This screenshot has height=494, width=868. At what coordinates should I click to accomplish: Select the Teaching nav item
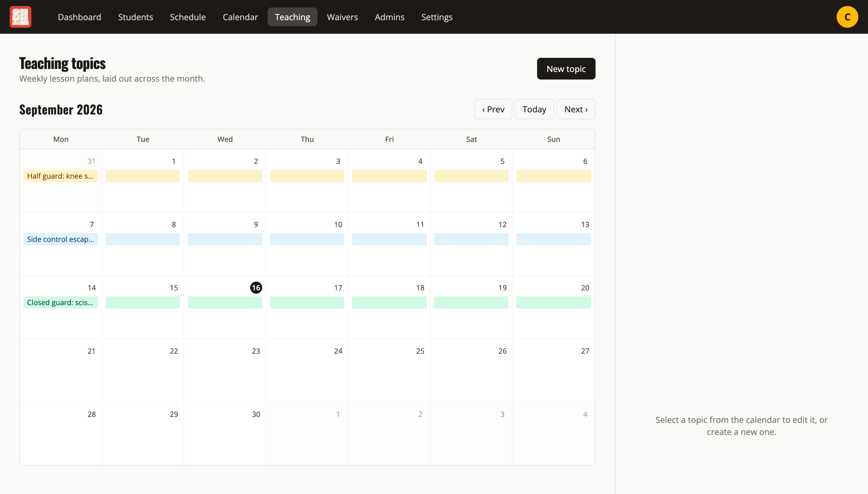coord(292,17)
